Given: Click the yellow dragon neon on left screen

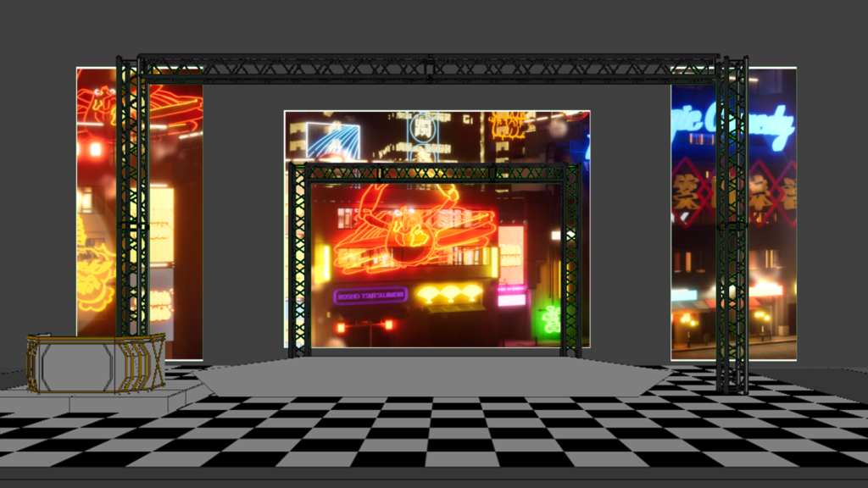Looking at the screenshot, I should (x=93, y=271).
